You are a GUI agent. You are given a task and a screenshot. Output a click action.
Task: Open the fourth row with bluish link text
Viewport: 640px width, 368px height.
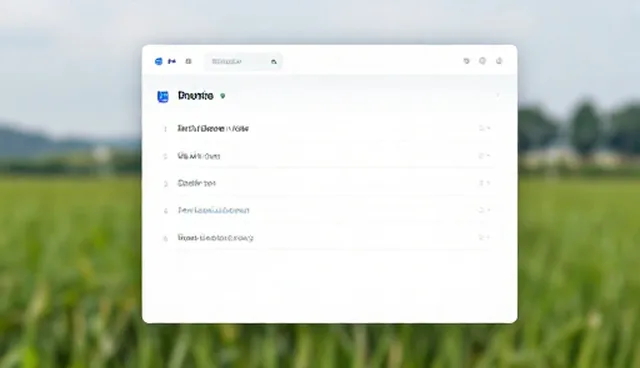[x=327, y=211]
